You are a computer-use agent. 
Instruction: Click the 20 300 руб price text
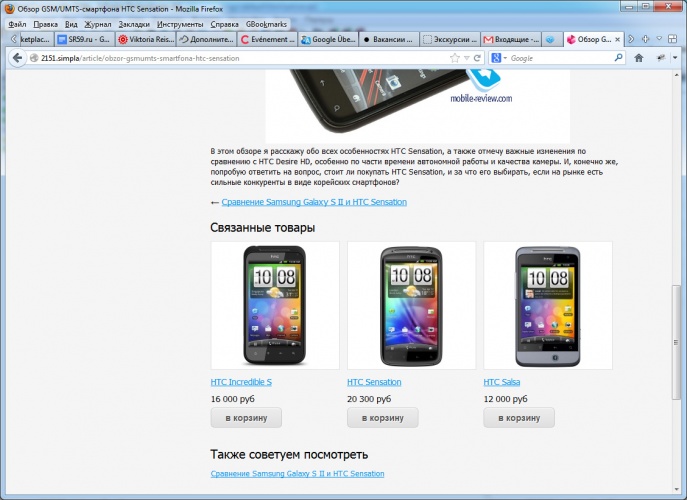pos(369,399)
